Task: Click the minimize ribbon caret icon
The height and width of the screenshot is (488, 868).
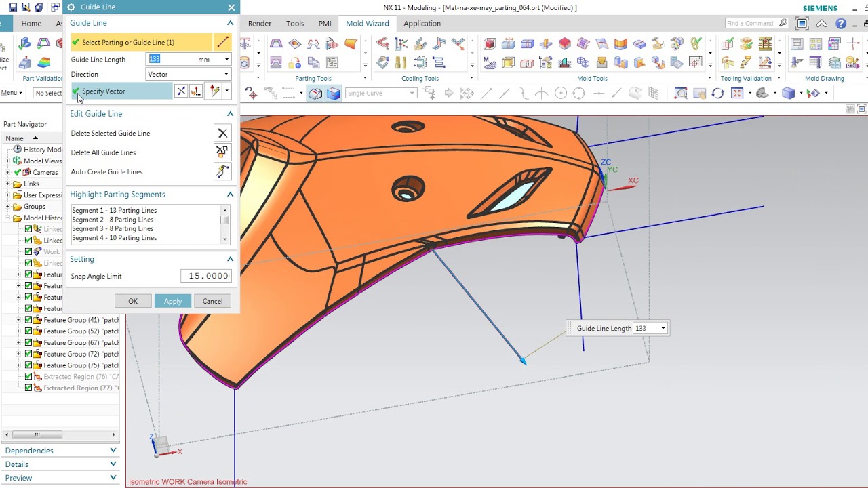Action: pyautogui.click(x=822, y=23)
